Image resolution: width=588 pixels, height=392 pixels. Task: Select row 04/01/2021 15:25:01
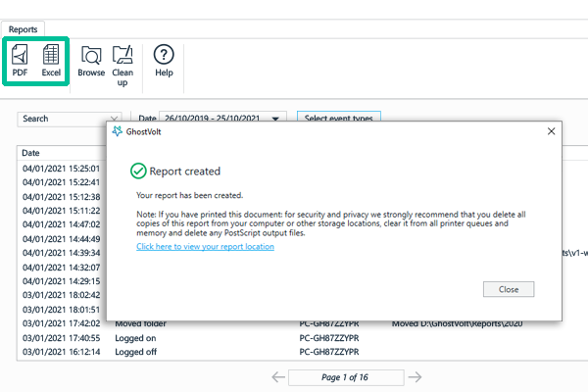click(x=61, y=169)
